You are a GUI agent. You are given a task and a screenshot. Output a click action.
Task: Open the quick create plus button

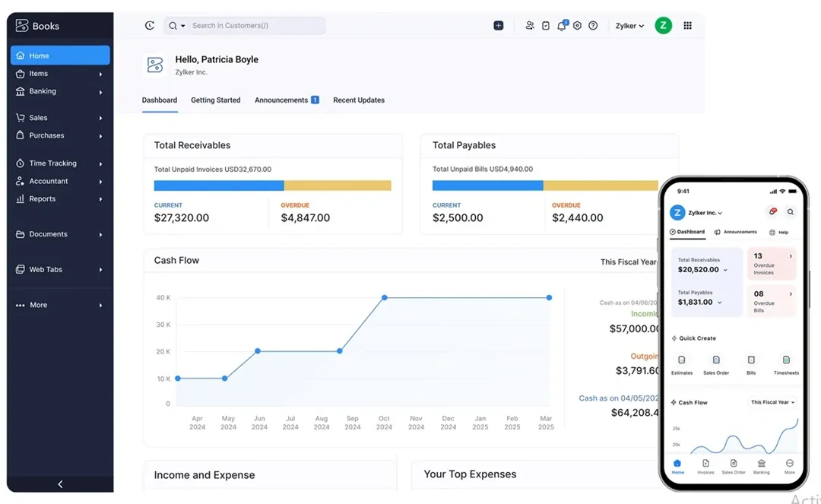(499, 26)
